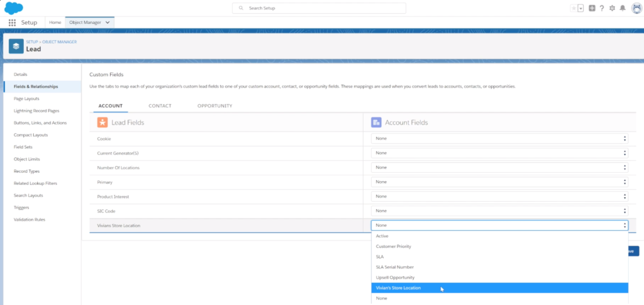Open the setup gear icon
The width and height of the screenshot is (644, 305).
tap(612, 8)
